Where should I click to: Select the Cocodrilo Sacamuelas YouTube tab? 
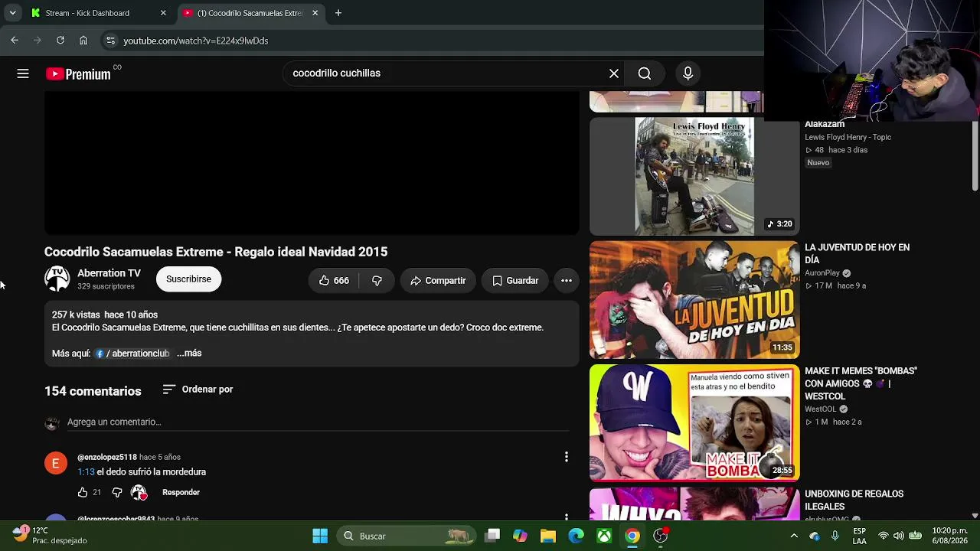250,13
